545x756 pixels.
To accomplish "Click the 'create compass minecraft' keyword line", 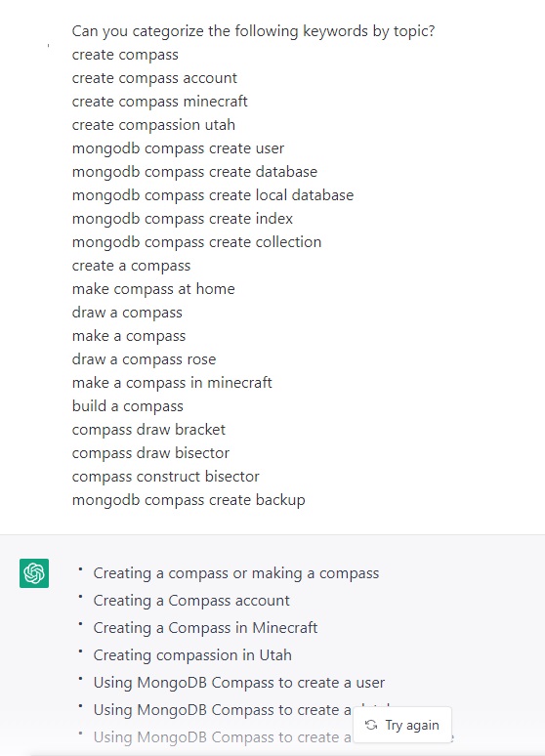I will point(159,102).
